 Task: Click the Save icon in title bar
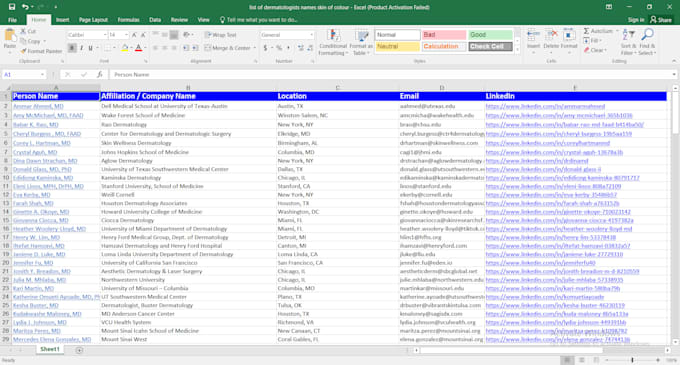(12, 7)
